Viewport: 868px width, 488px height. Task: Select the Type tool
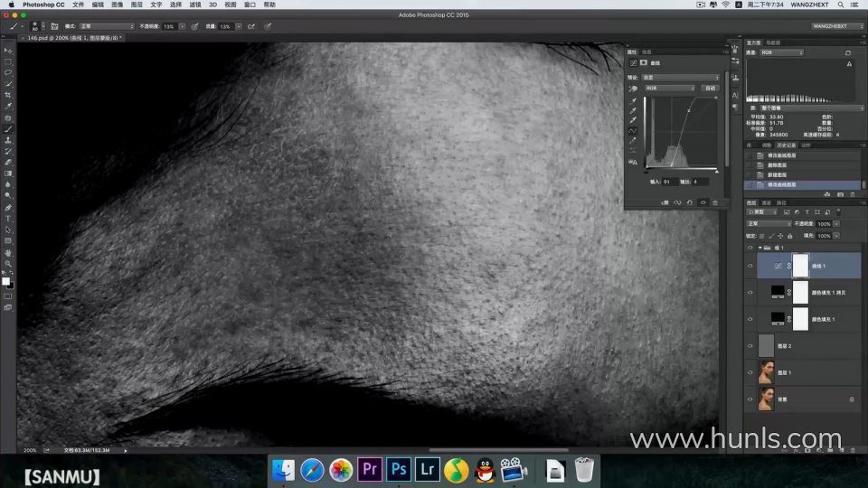pos(8,219)
